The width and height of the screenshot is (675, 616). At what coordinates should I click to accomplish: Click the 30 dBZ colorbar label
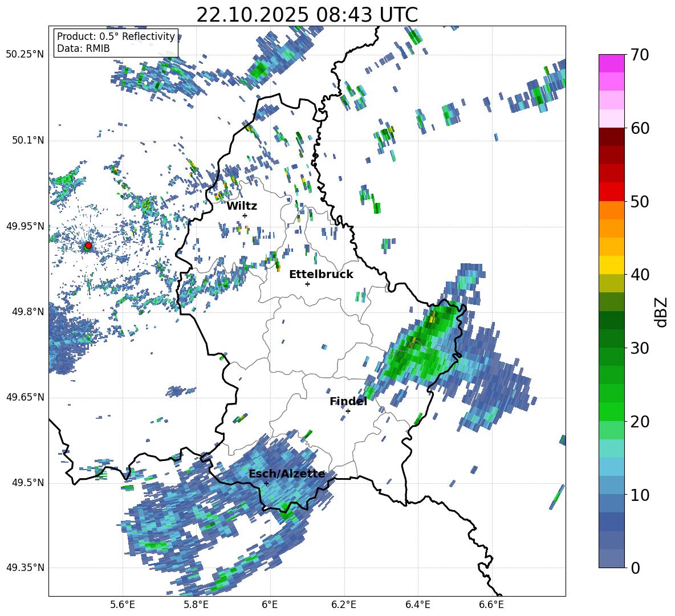pos(640,348)
